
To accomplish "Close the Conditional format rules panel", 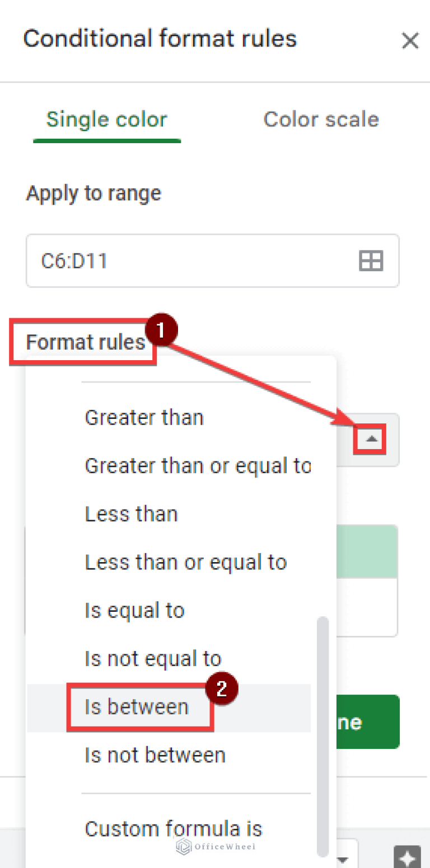I will point(410,40).
